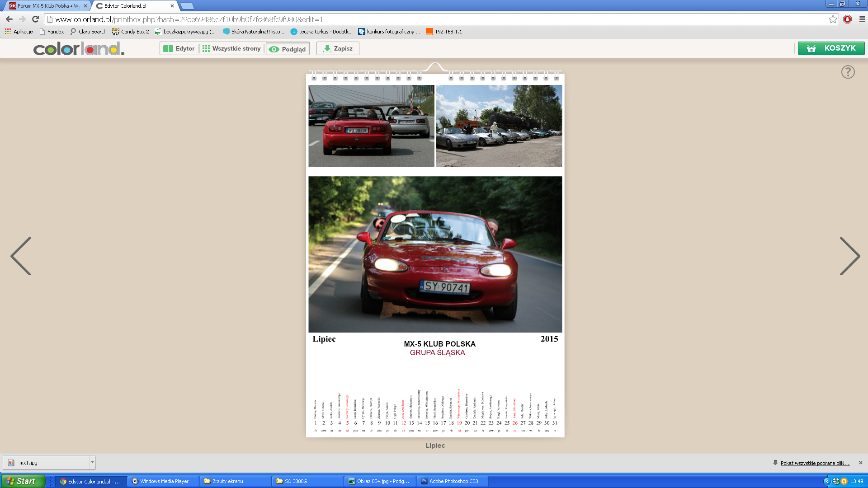
Task: Save the project with Zapisz
Action: [338, 48]
